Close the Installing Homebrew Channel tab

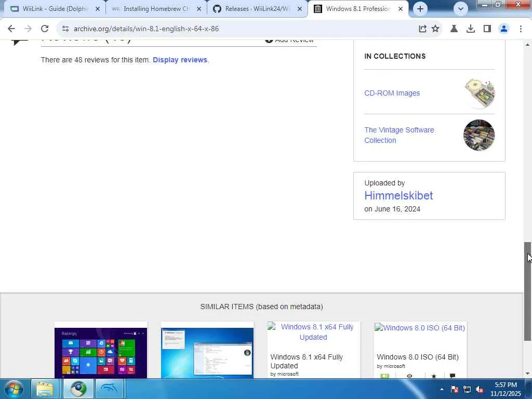click(199, 9)
